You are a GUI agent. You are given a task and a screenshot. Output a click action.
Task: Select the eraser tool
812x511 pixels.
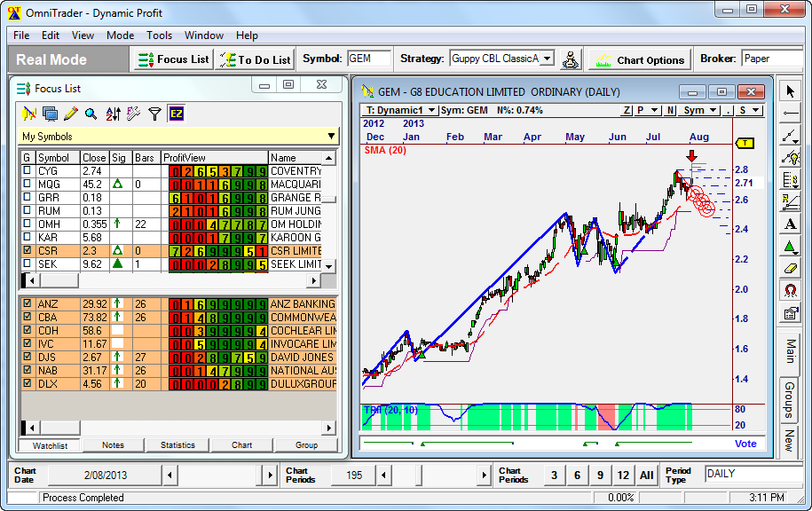point(790,268)
